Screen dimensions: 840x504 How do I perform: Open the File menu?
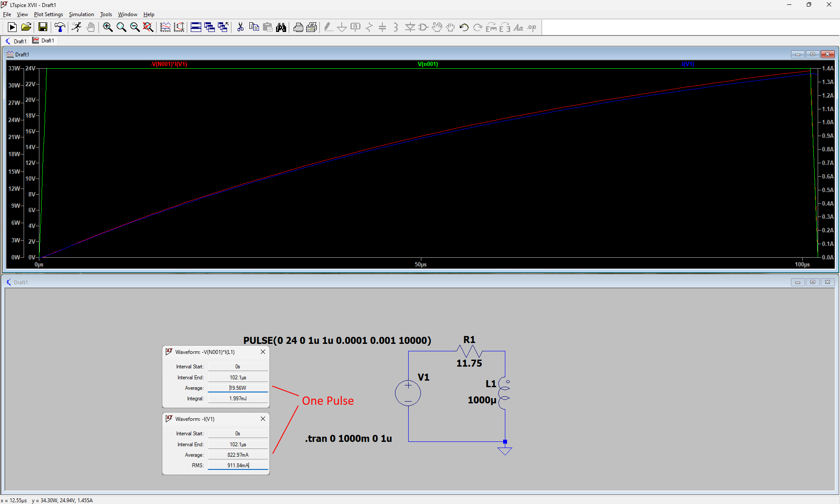pos(7,14)
